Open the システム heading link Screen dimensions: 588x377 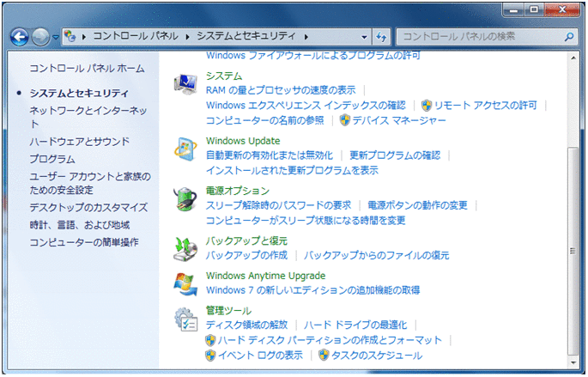coord(224,76)
